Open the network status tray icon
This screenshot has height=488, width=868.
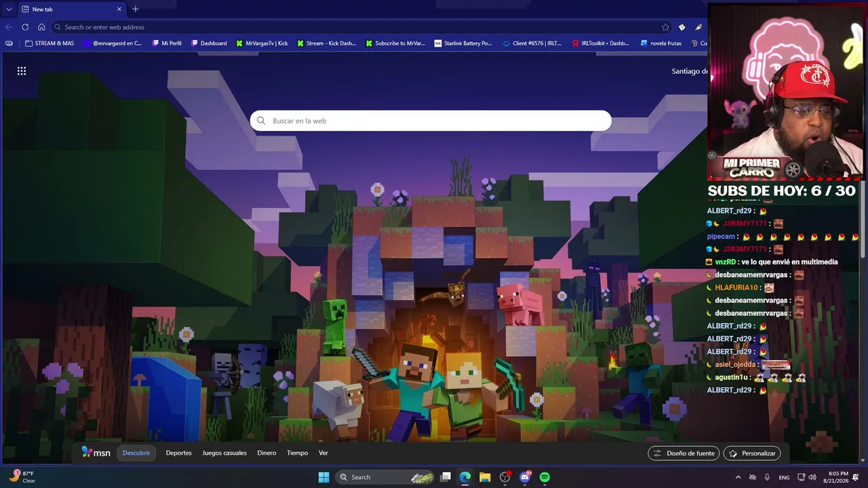pyautogui.click(x=801, y=477)
